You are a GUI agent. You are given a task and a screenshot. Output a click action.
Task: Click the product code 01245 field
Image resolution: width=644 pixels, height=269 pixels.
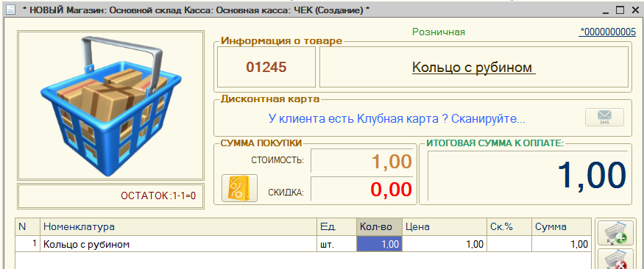point(266,68)
